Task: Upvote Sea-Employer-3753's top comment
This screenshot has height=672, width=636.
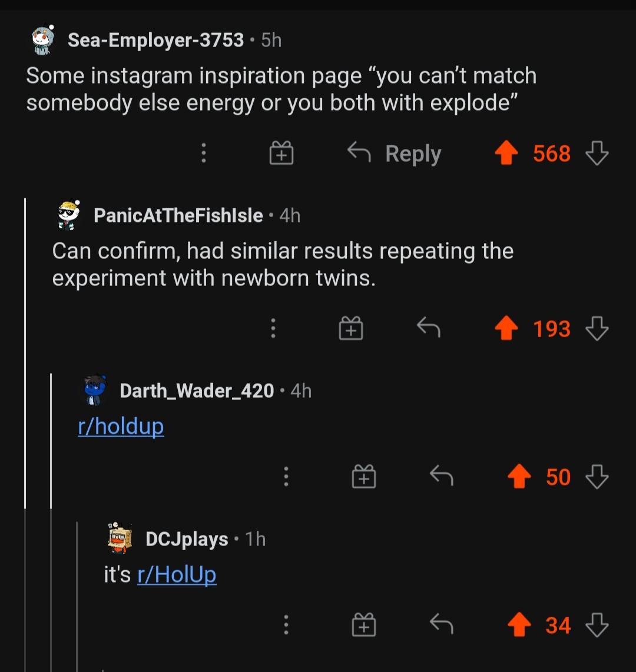Action: (506, 153)
